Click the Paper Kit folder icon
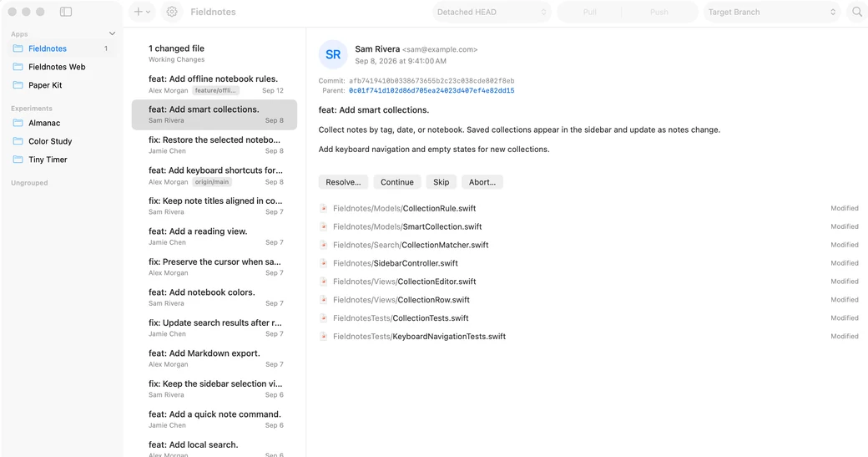 [x=18, y=85]
